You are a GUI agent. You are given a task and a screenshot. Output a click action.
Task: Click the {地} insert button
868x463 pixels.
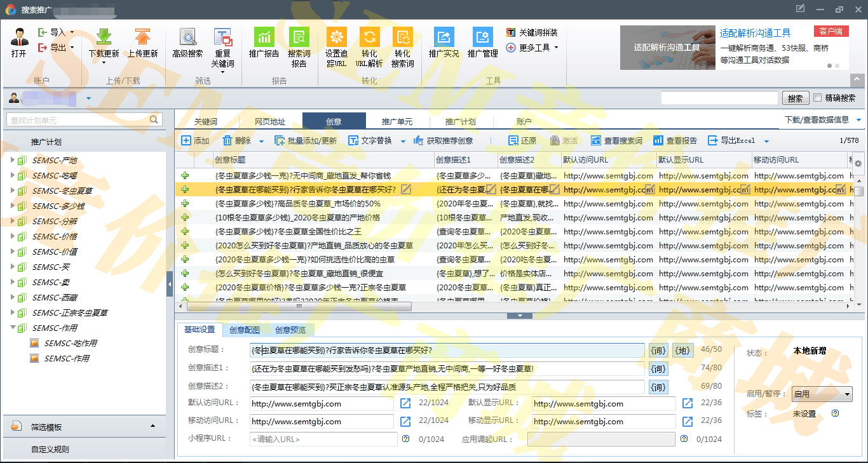(682, 351)
